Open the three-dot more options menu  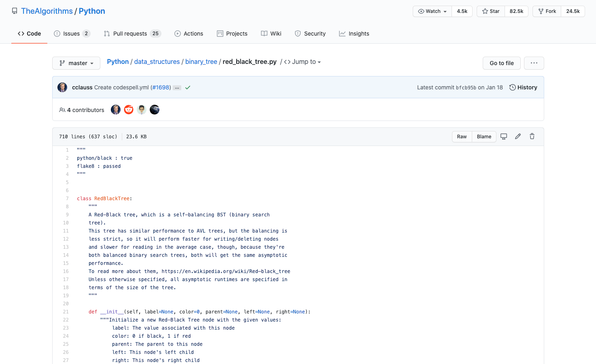point(534,63)
